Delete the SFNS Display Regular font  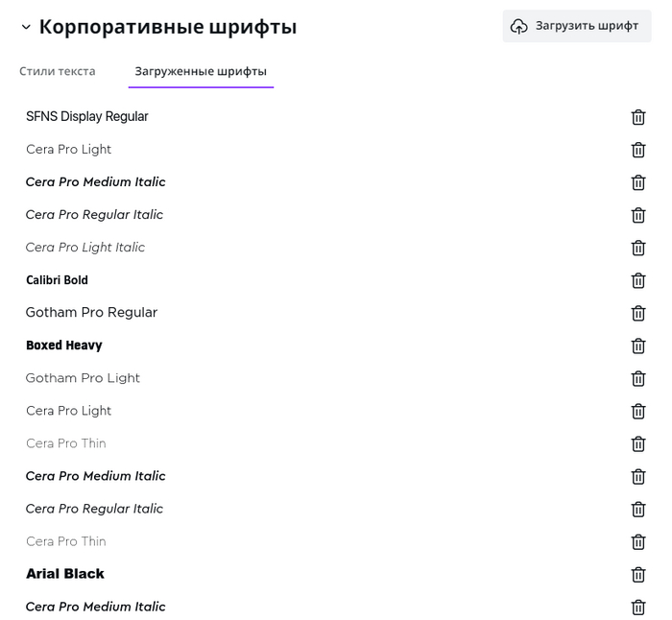[638, 117]
